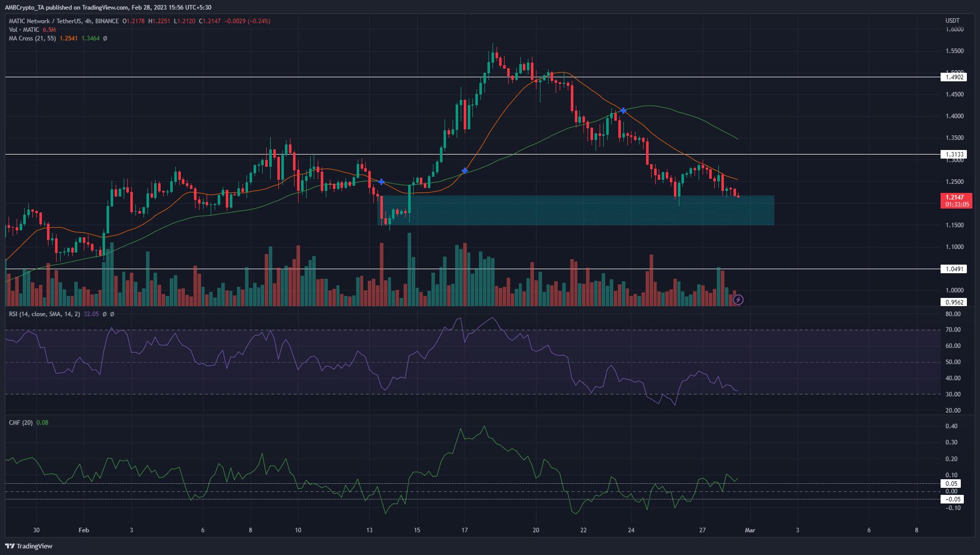This screenshot has height=555, width=980.
Task: Click the open value O1.2178
Action: pos(133,21)
